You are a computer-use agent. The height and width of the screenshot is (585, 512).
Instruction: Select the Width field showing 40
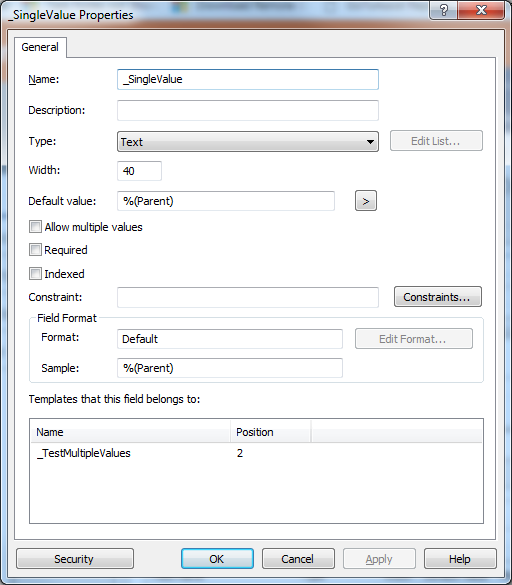click(x=139, y=171)
